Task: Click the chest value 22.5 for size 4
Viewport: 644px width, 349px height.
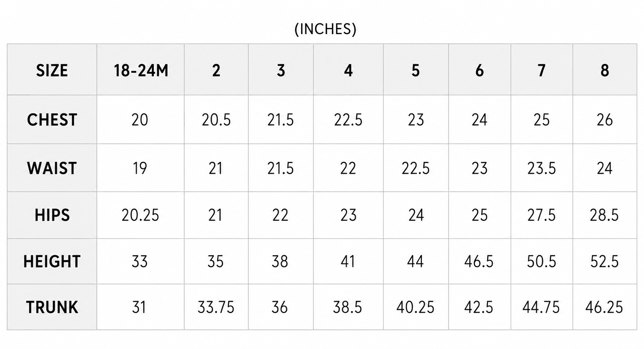Action: pyautogui.click(x=348, y=120)
